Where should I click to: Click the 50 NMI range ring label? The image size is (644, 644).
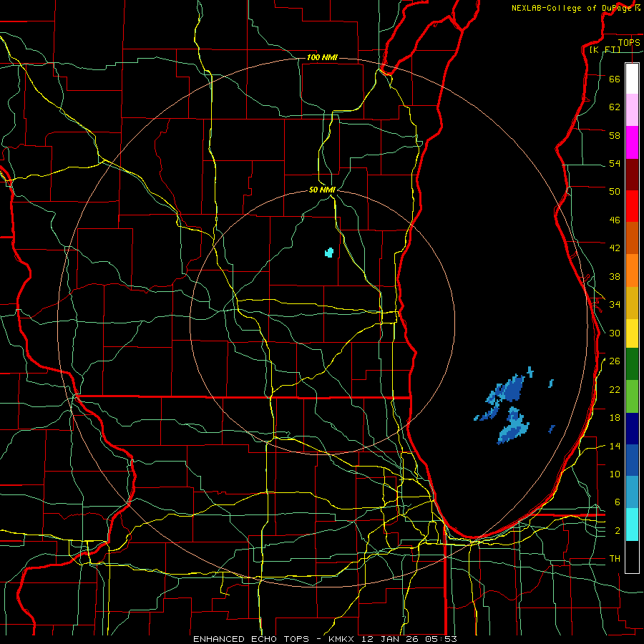[x=322, y=190]
